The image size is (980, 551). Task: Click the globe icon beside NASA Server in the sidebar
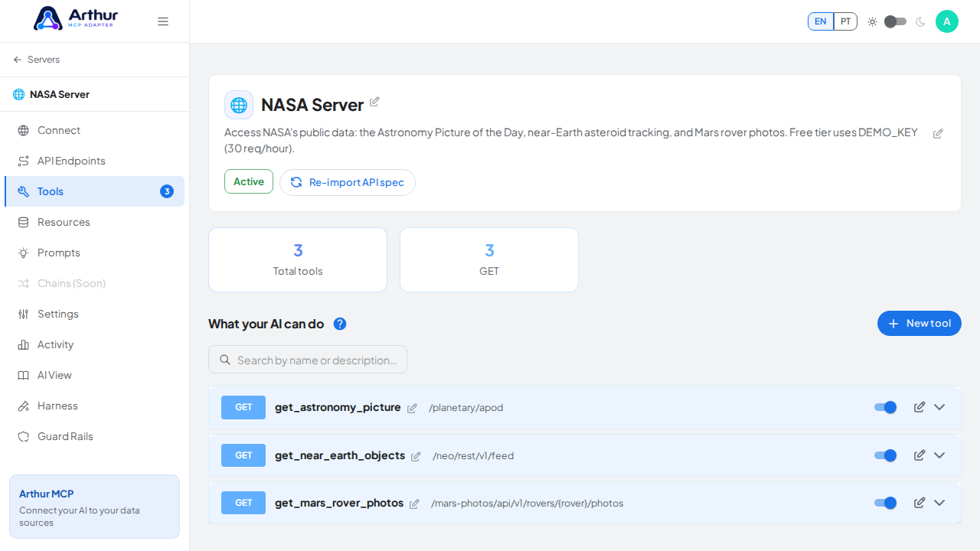tap(19, 95)
